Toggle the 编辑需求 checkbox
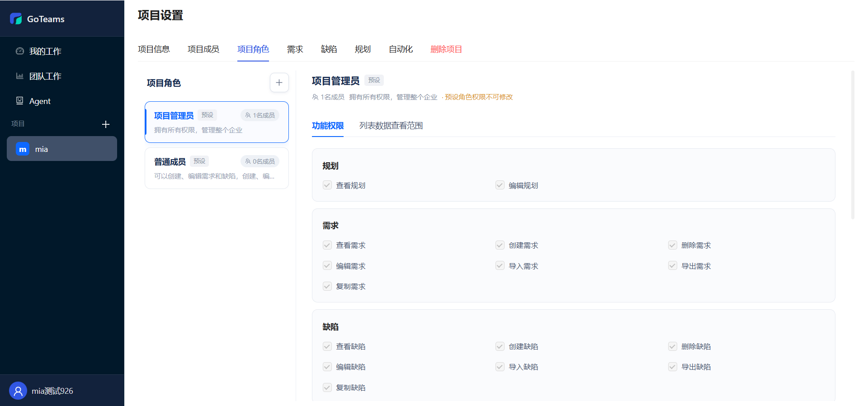This screenshot has width=868, height=406. tap(327, 265)
